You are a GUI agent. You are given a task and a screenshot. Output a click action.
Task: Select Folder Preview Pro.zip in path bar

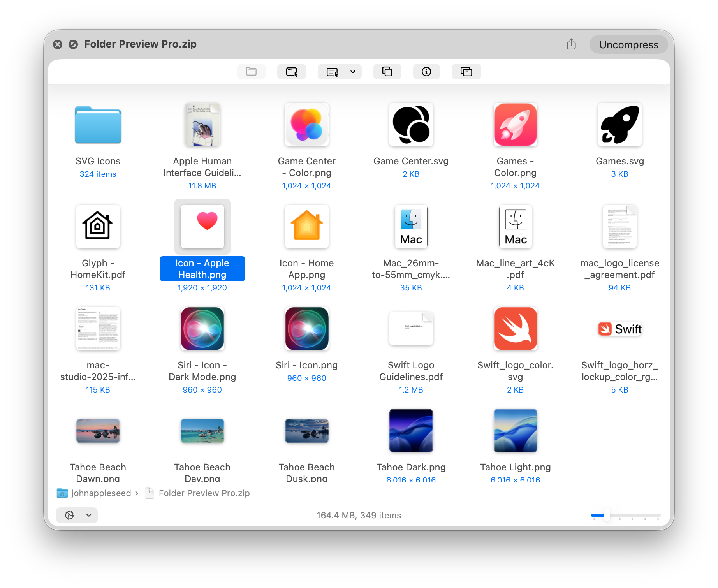(x=204, y=493)
